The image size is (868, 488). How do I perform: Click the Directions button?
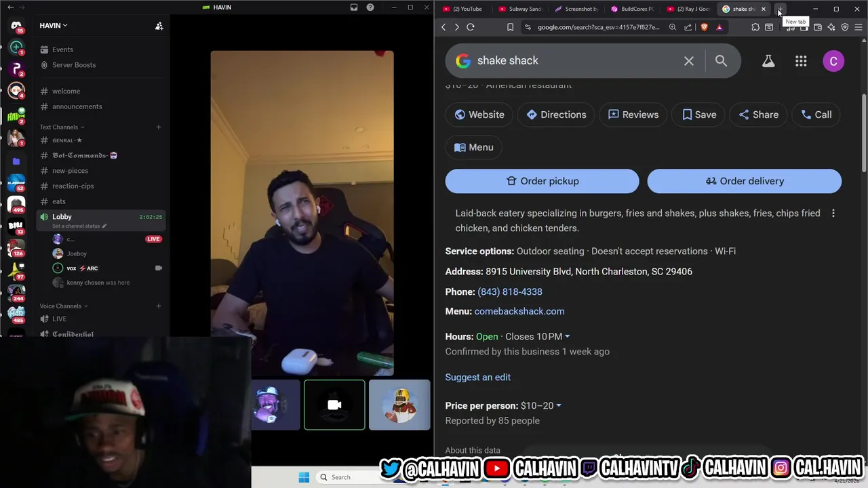coord(556,115)
